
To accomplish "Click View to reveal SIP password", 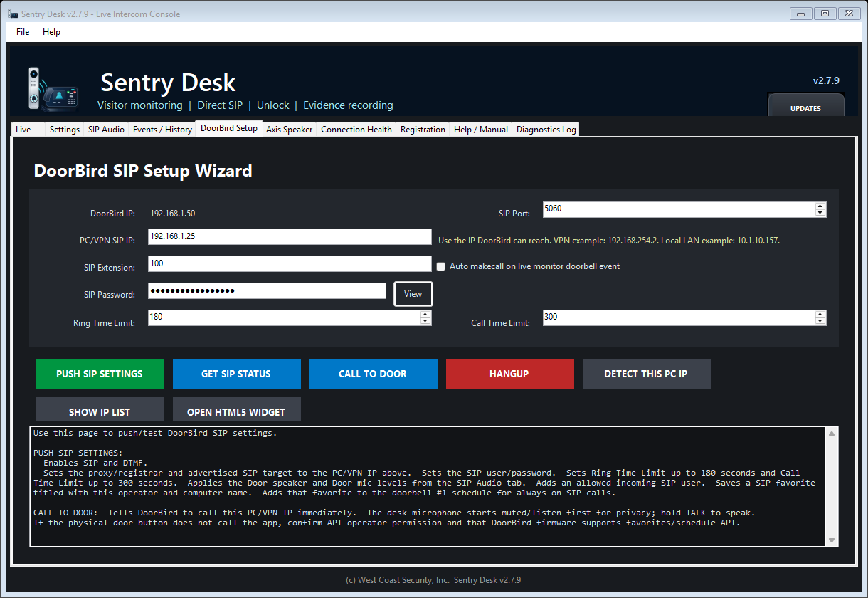I will click(x=413, y=294).
